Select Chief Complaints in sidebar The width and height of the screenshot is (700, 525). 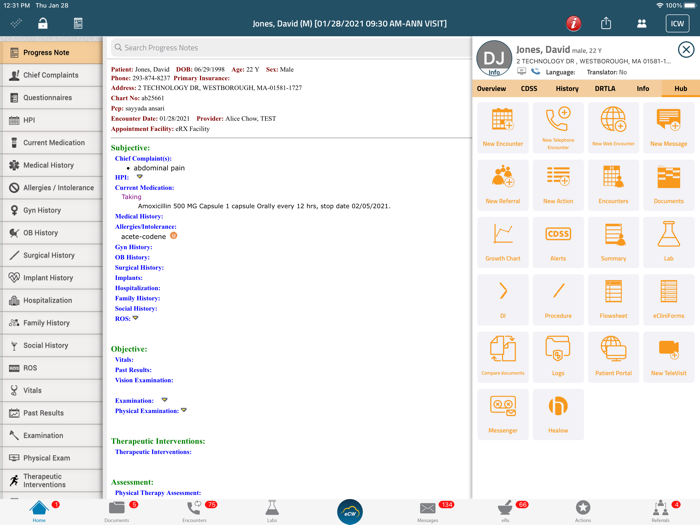click(51, 75)
